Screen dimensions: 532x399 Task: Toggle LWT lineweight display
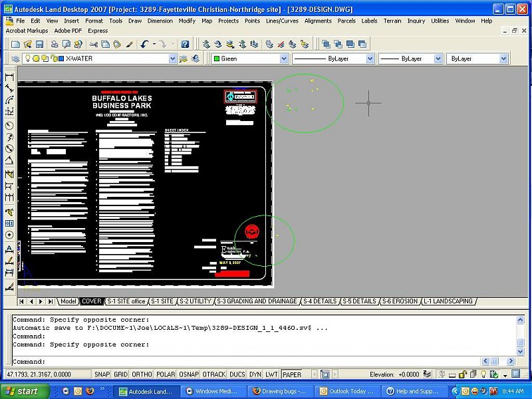point(271,374)
